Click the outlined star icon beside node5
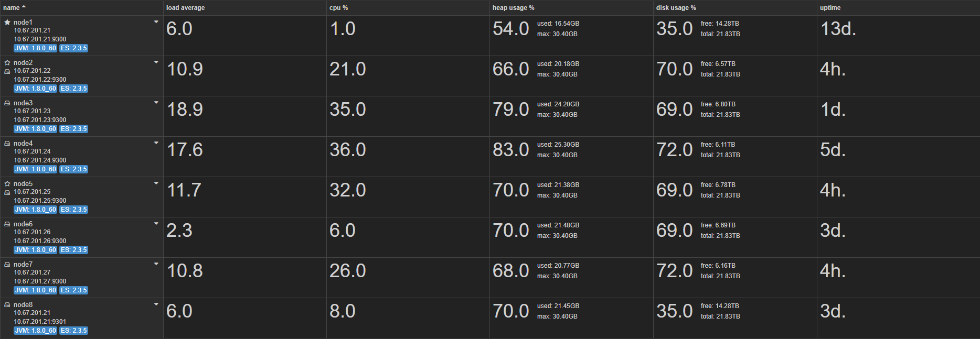 7,183
